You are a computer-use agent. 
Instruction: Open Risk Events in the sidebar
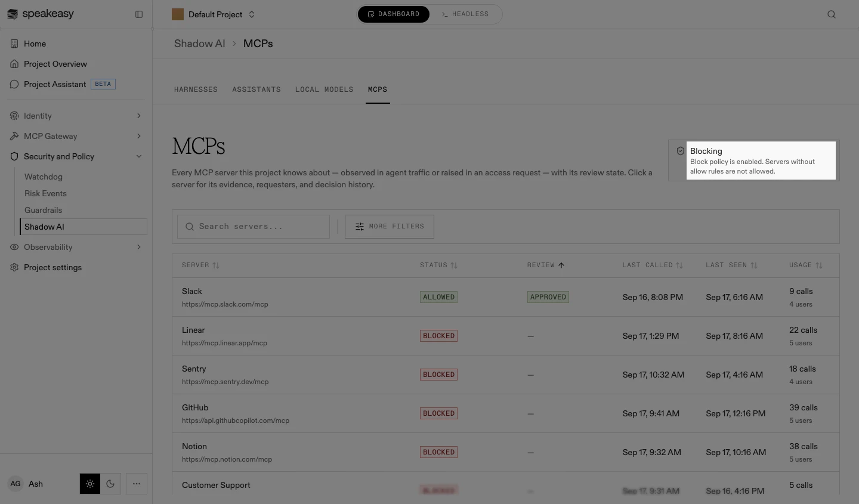click(x=45, y=193)
